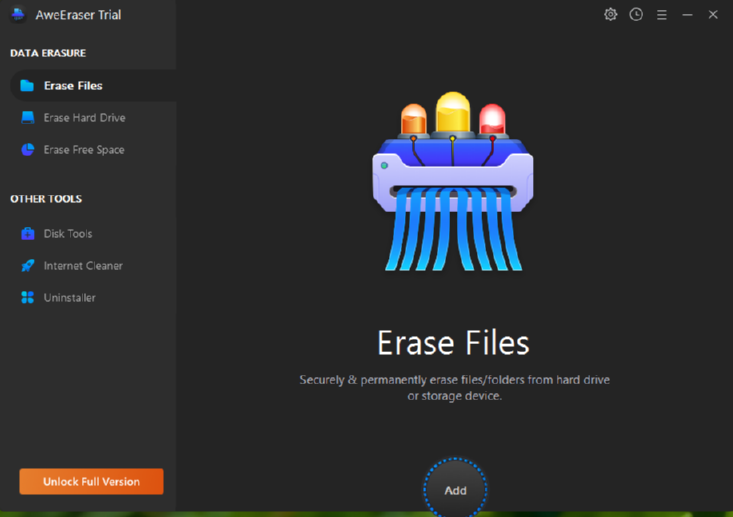733x517 pixels.
Task: Open the hamburger menu icon
Action: pos(661,15)
